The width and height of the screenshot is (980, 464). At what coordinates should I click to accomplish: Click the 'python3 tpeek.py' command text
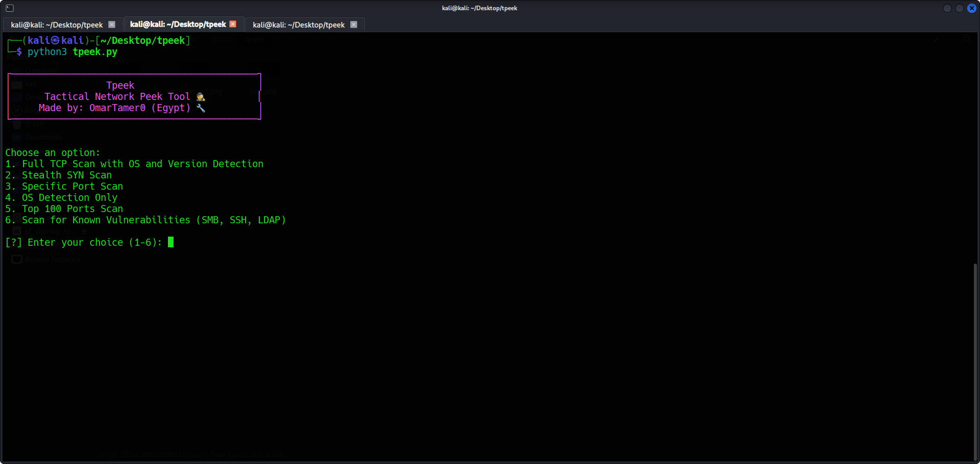pos(72,51)
